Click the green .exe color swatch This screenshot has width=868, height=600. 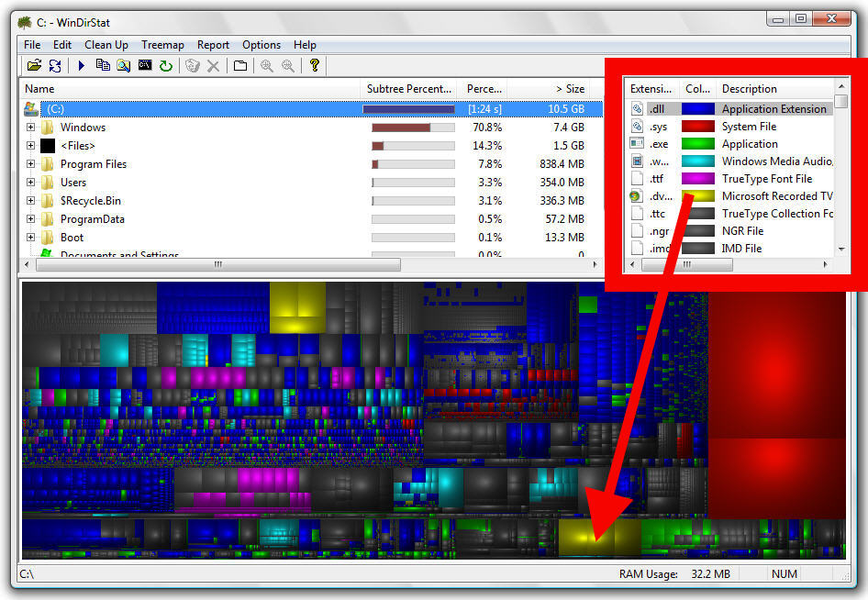coord(698,144)
